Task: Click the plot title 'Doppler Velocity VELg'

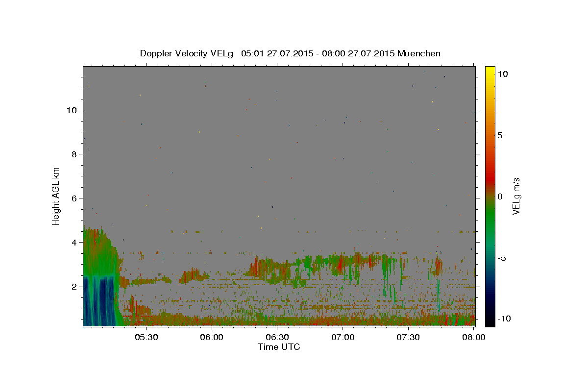Action: [188, 53]
